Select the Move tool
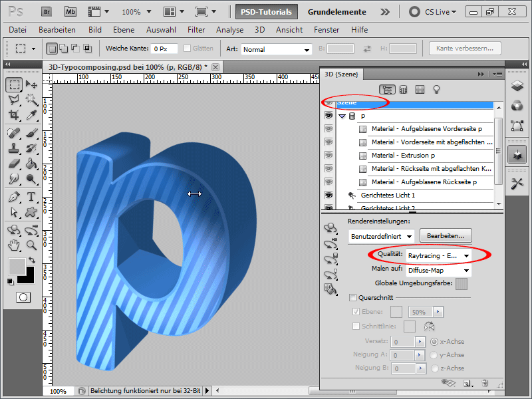Viewport: 532px width, 399px height. click(31, 84)
